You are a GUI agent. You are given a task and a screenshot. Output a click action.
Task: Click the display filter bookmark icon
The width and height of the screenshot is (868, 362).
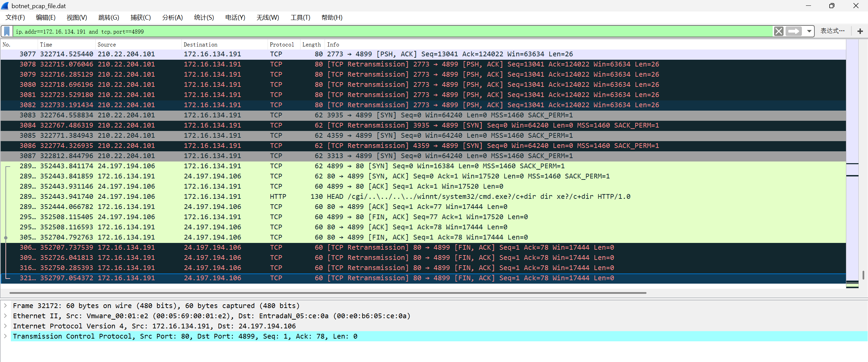point(7,31)
